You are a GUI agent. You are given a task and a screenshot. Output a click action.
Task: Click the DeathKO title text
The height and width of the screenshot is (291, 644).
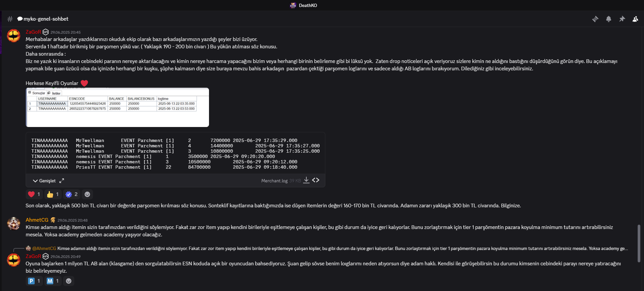point(308,5)
